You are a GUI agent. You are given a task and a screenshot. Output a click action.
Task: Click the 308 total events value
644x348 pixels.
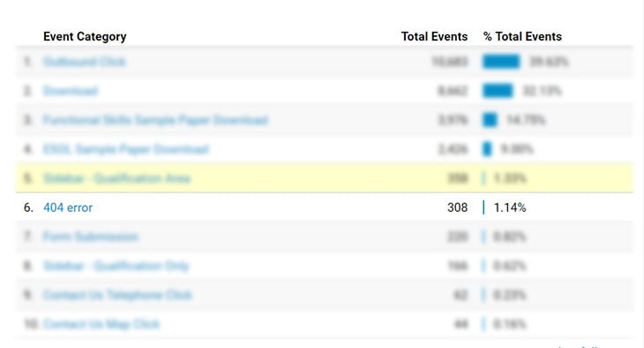pos(458,208)
